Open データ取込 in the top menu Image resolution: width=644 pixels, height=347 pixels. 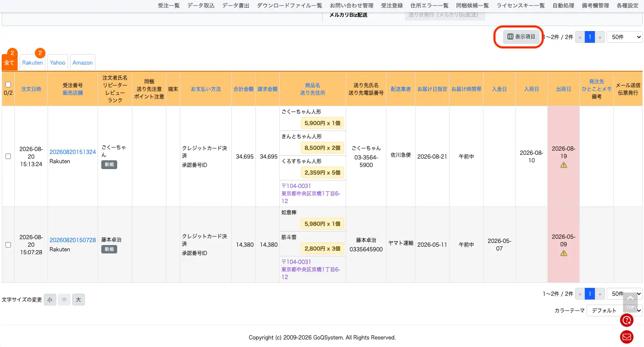point(201,5)
